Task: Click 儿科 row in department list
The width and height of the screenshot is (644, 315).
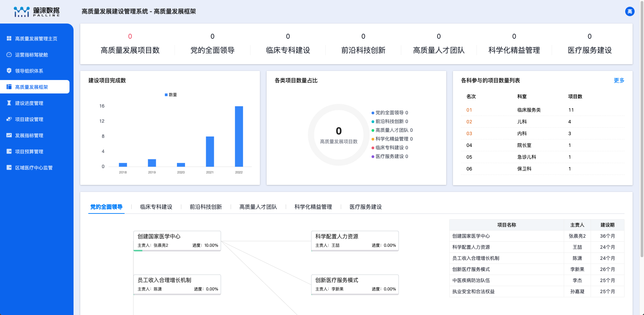Action: (543, 122)
